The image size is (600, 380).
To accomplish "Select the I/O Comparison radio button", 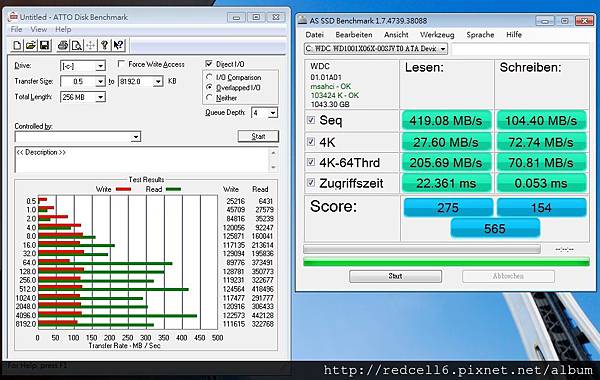I will click(x=209, y=77).
